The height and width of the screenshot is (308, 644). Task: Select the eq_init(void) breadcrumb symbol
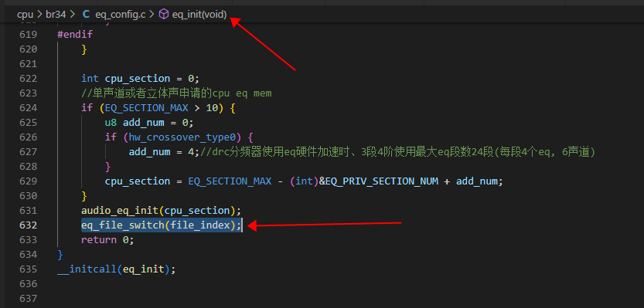point(199,15)
